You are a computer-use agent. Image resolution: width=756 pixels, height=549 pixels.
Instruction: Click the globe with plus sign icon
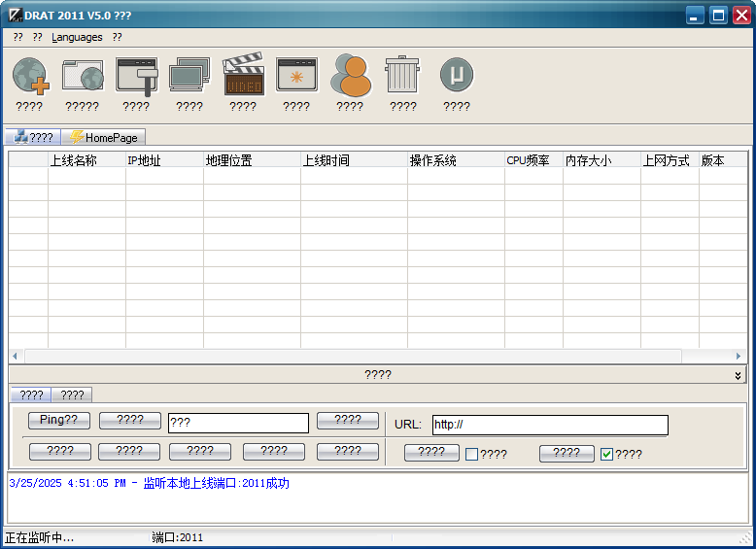tap(29, 76)
